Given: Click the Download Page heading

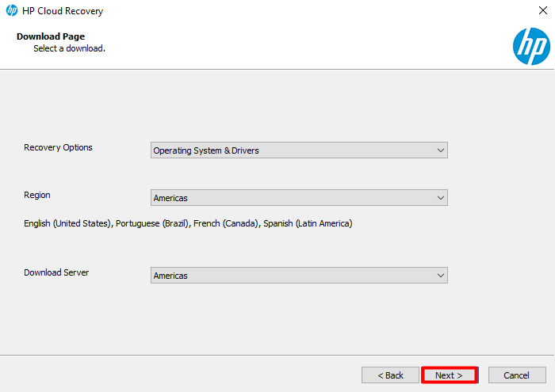Looking at the screenshot, I should pos(51,36).
